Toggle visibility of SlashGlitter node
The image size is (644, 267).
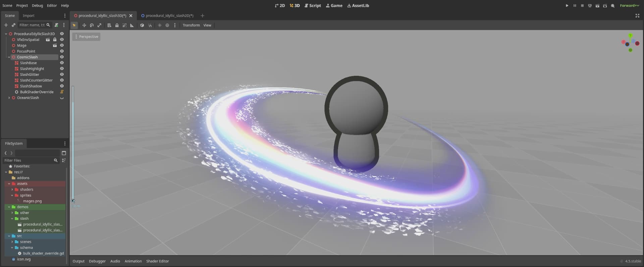click(x=62, y=74)
